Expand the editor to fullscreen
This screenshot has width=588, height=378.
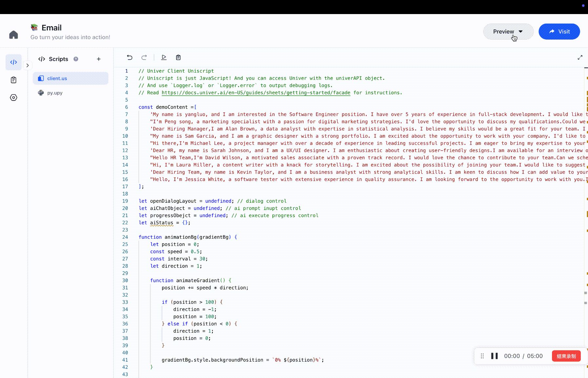580,57
